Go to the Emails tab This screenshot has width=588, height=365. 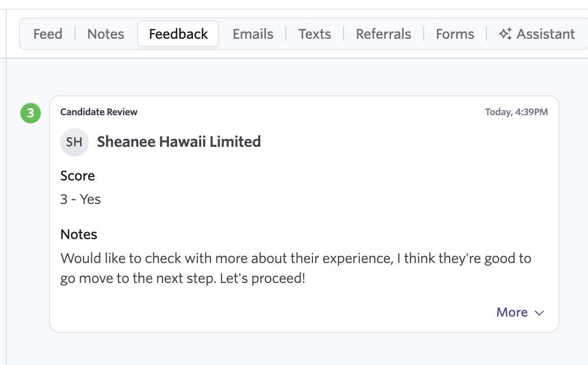click(x=253, y=34)
